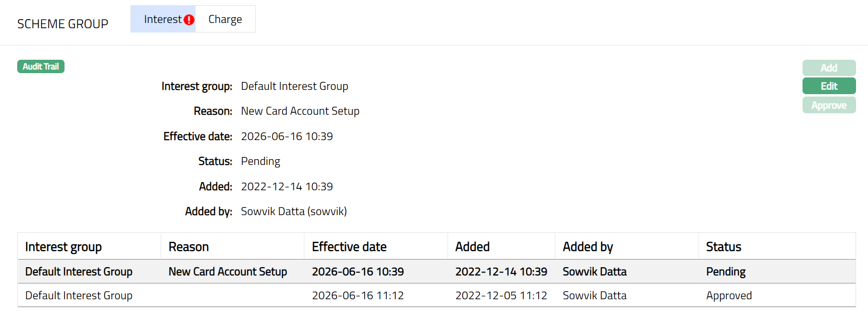Click the Added by column header
Image resolution: width=868 pixels, height=315 pixels.
coord(587,247)
